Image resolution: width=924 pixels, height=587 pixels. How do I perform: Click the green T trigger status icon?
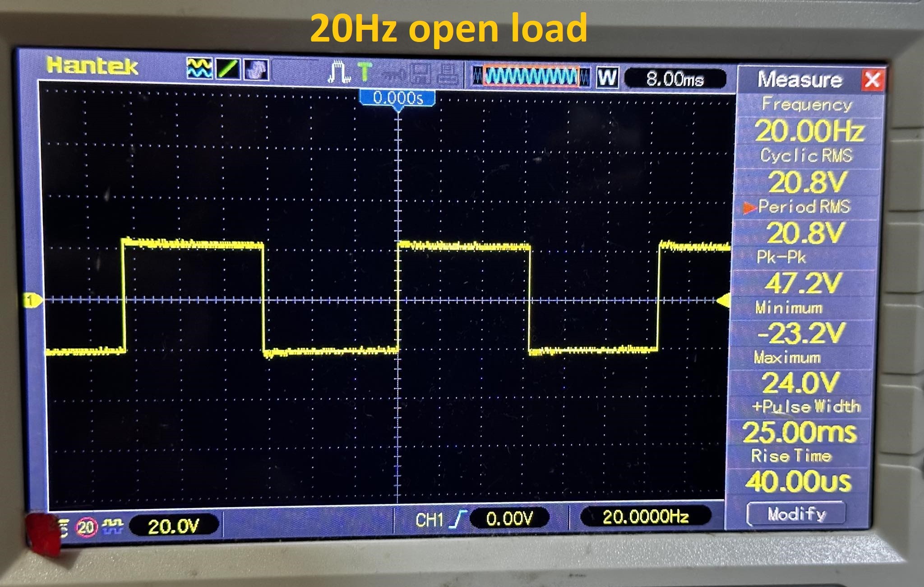click(365, 73)
